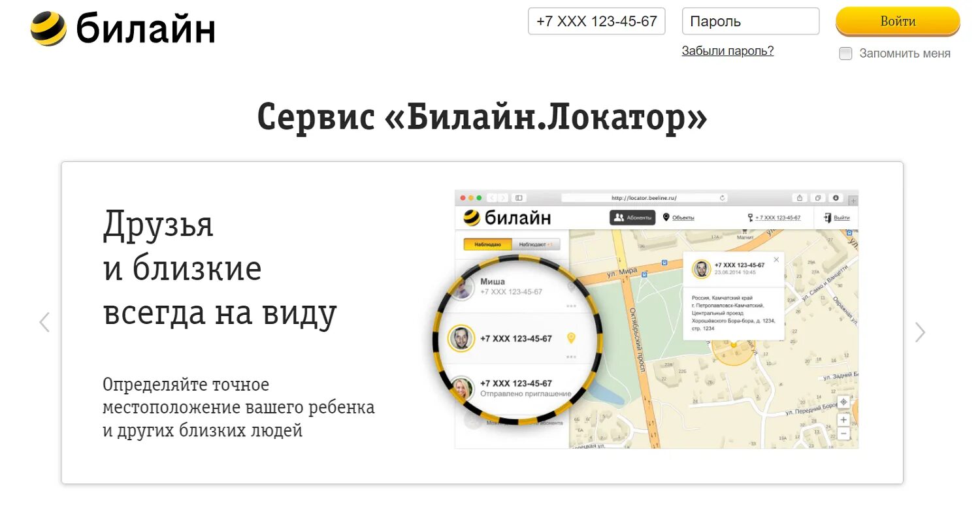Close the address popup on the preview map

(x=776, y=259)
